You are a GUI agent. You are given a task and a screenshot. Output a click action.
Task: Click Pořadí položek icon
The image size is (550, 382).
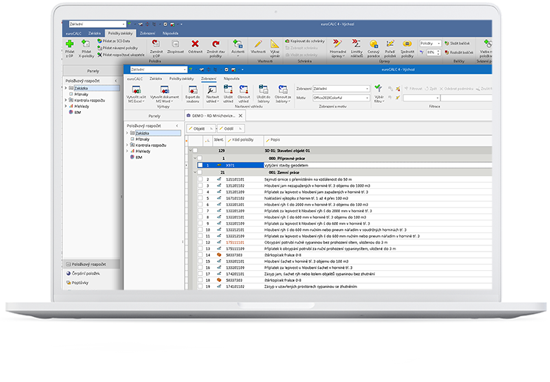[x=390, y=43]
